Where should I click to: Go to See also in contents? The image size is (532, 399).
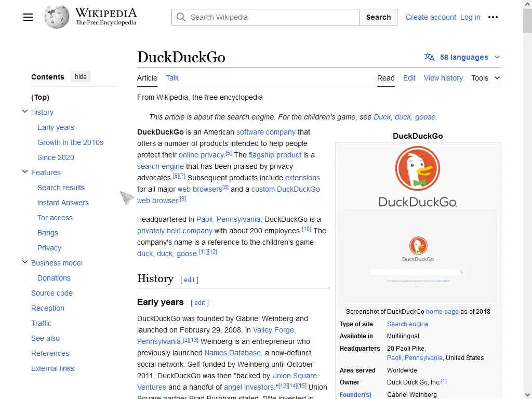click(45, 338)
